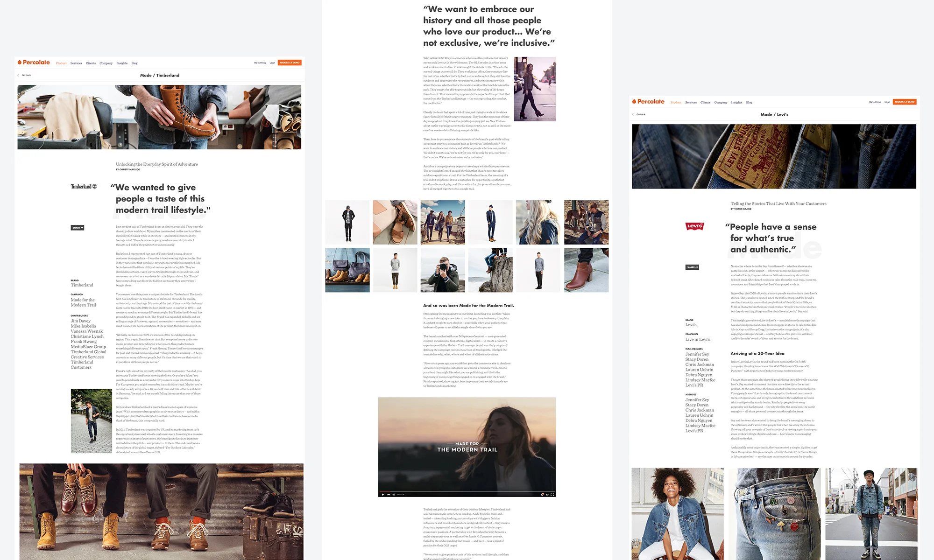Image resolution: width=934 pixels, height=560 pixels.
Task: Open Insights menu on the Levi's page
Action: click(736, 102)
